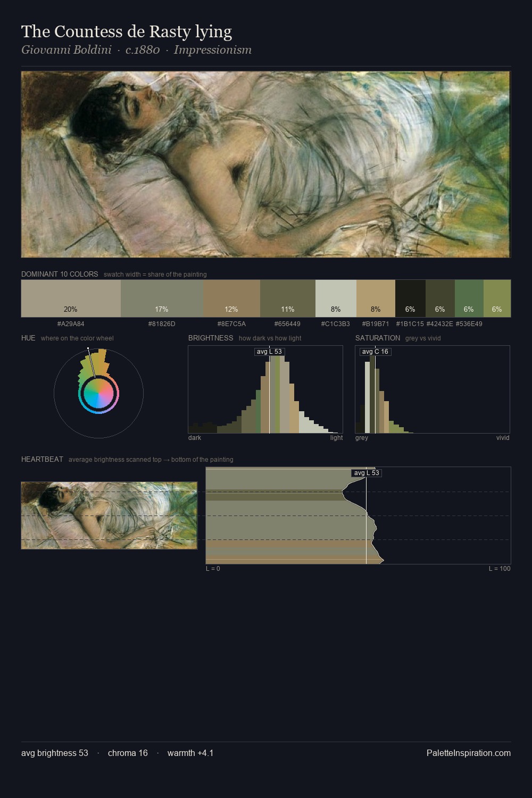The image size is (532, 798).
Task: Click the hex code #B19B71
Action: point(376,324)
